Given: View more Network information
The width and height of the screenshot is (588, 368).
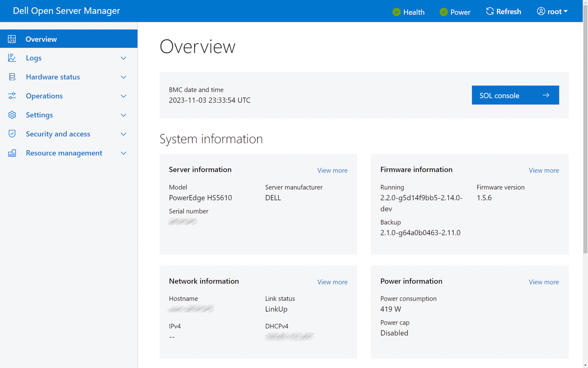Looking at the screenshot, I should pyautogui.click(x=332, y=282).
